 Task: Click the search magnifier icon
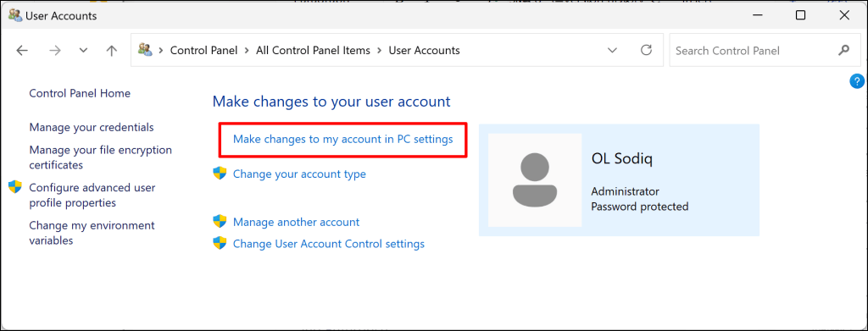tap(843, 50)
